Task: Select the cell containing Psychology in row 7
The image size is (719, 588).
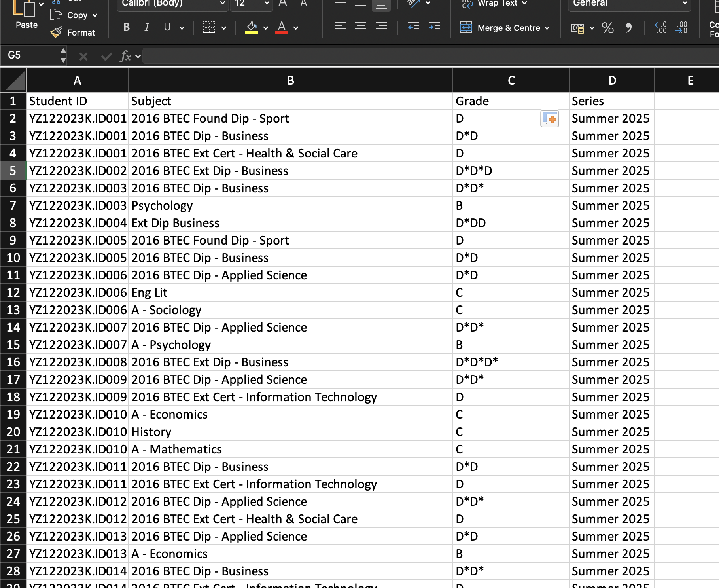Action: (291, 205)
